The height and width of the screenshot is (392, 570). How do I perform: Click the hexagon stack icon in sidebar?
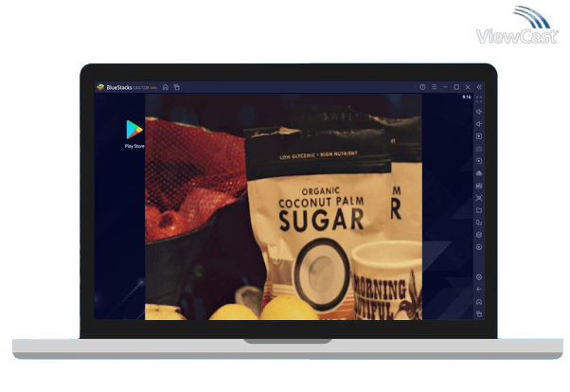click(x=479, y=235)
